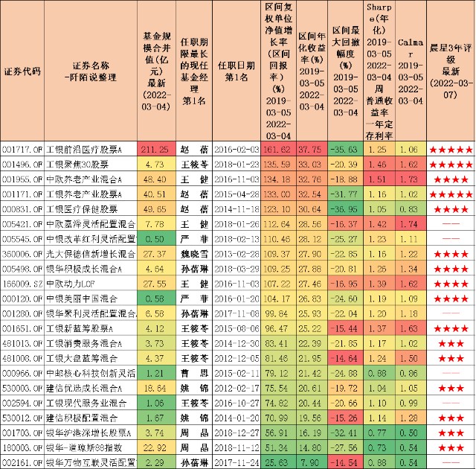
Task: Select return cell 56.91
Action: point(278,433)
